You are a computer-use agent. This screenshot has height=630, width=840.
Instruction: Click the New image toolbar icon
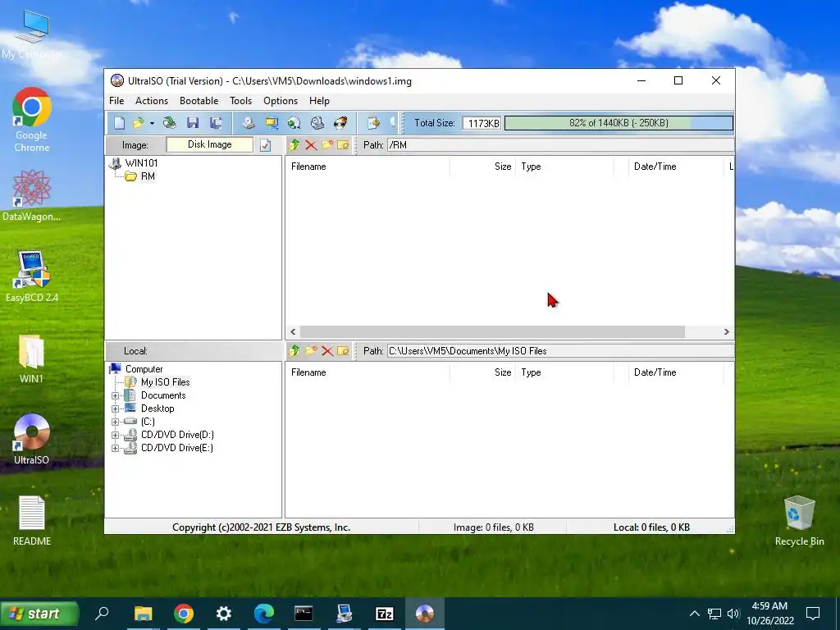119,123
